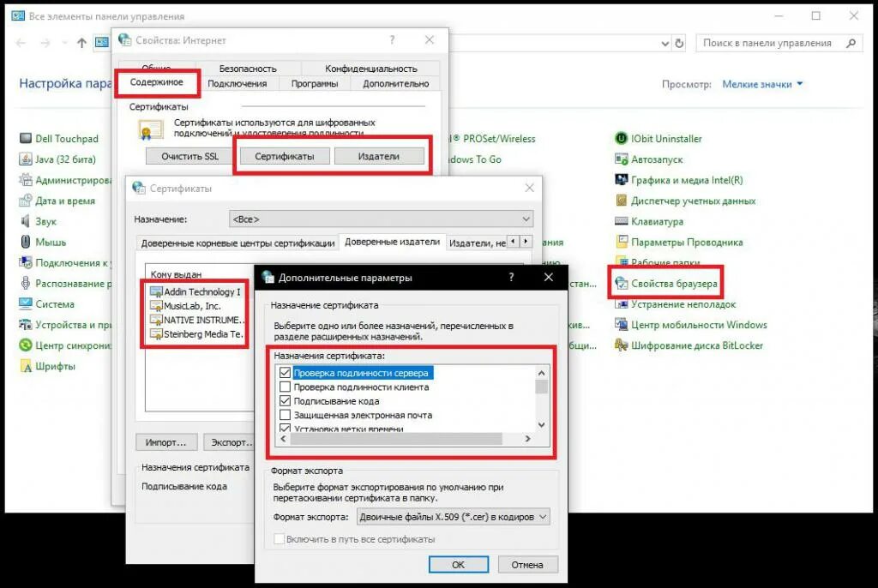The height and width of the screenshot is (588, 878).
Task: Click scroll-down arrow in certificate purposes list
Action: pos(542,425)
